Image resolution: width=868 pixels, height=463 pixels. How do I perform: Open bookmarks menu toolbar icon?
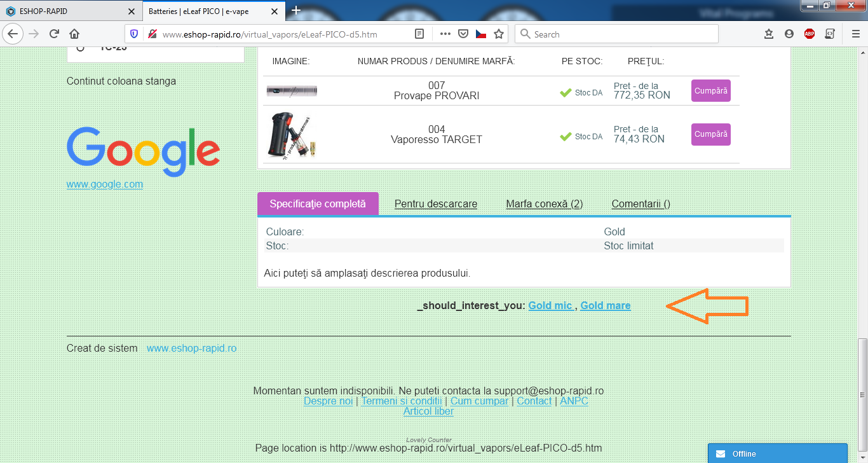(x=769, y=34)
